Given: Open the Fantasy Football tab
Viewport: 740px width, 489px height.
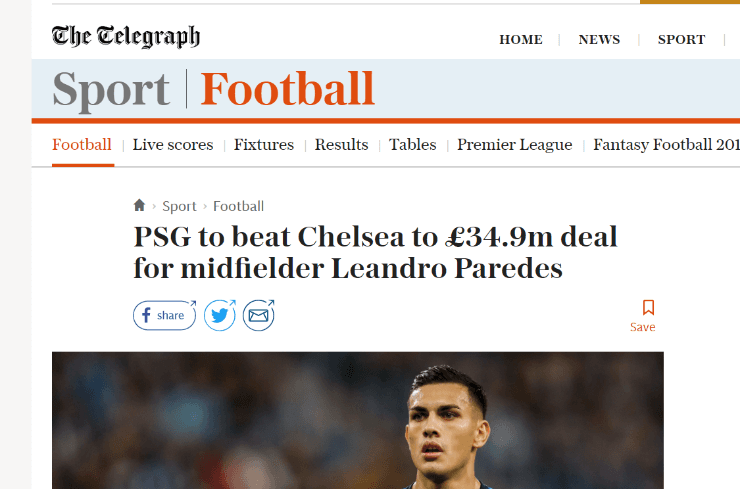Looking at the screenshot, I should click(x=666, y=145).
